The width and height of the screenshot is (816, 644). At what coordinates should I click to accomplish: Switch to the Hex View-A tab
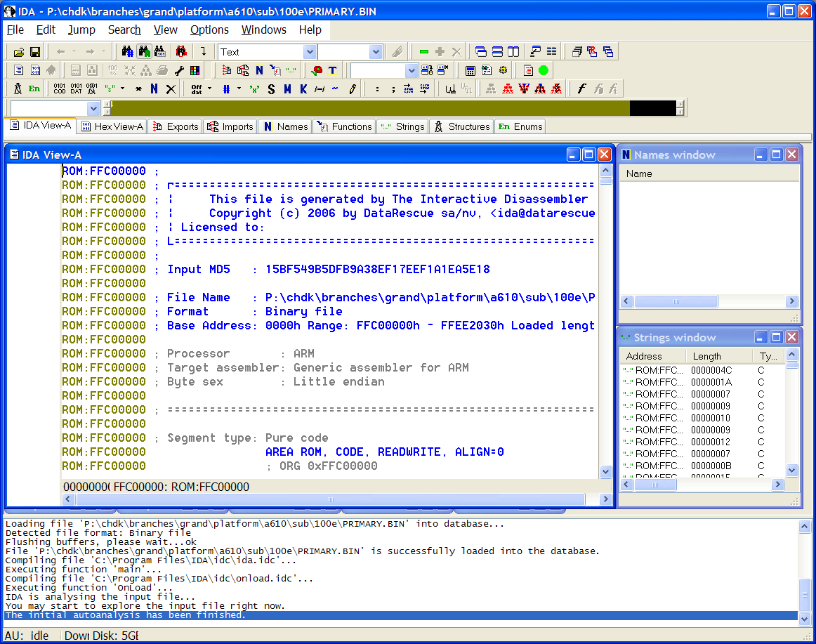pos(112,126)
